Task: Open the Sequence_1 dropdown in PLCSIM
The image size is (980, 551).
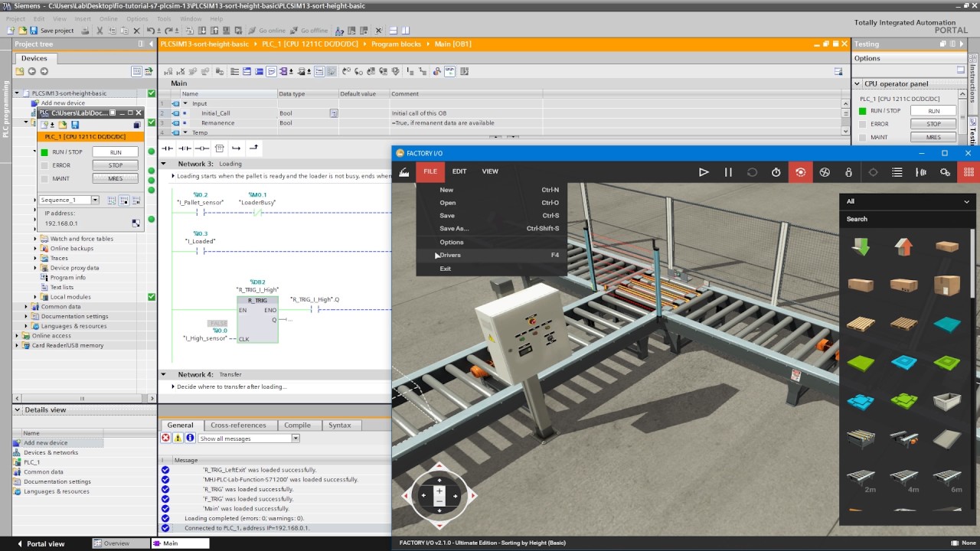Action: tap(95, 200)
